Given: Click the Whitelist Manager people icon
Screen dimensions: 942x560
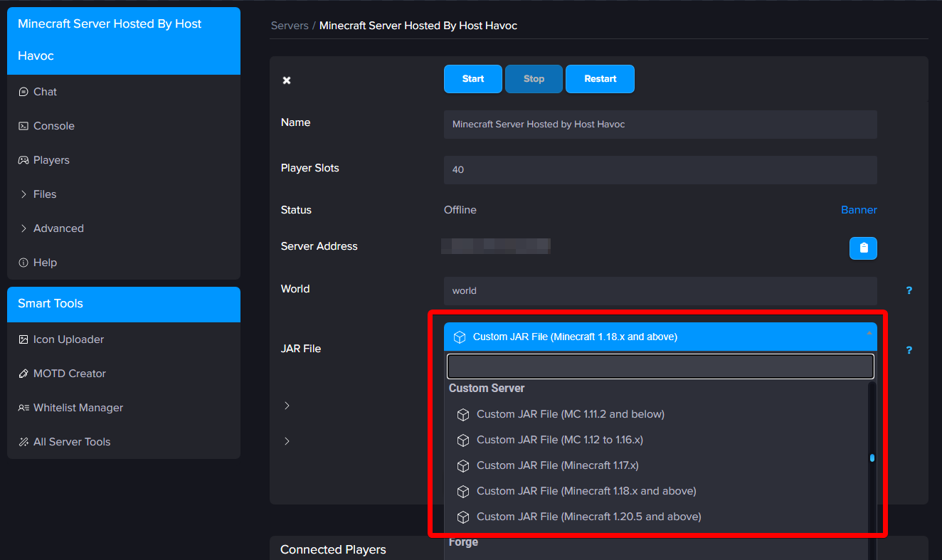Looking at the screenshot, I should point(23,408).
